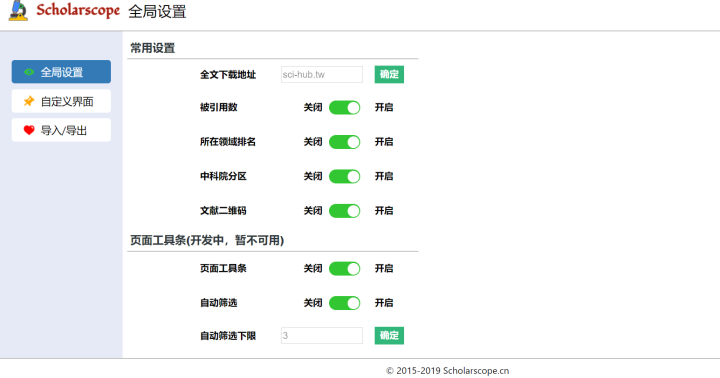Click the Scholarscope title text
Image resolution: width=720 pixels, height=378 pixels.
pyautogui.click(x=78, y=10)
